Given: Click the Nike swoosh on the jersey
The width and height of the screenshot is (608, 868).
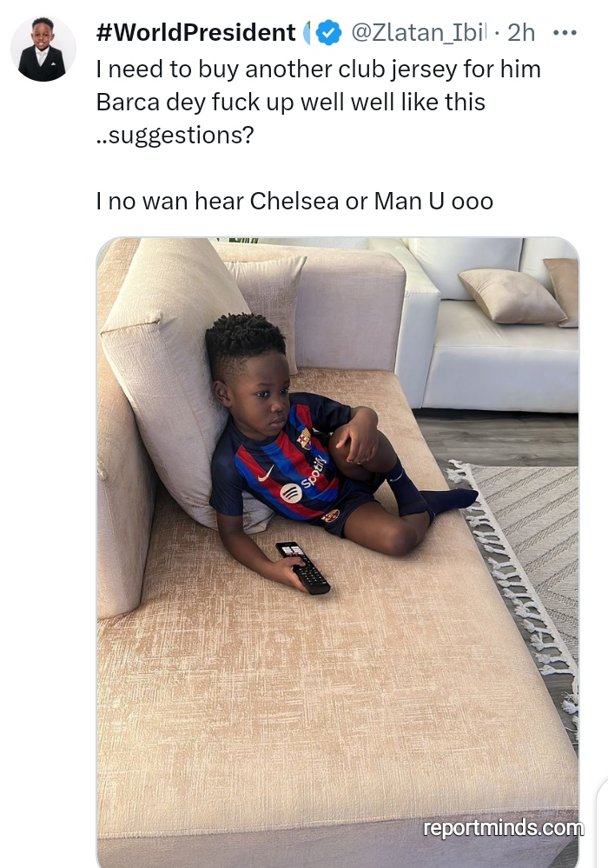Looking at the screenshot, I should click(x=266, y=474).
